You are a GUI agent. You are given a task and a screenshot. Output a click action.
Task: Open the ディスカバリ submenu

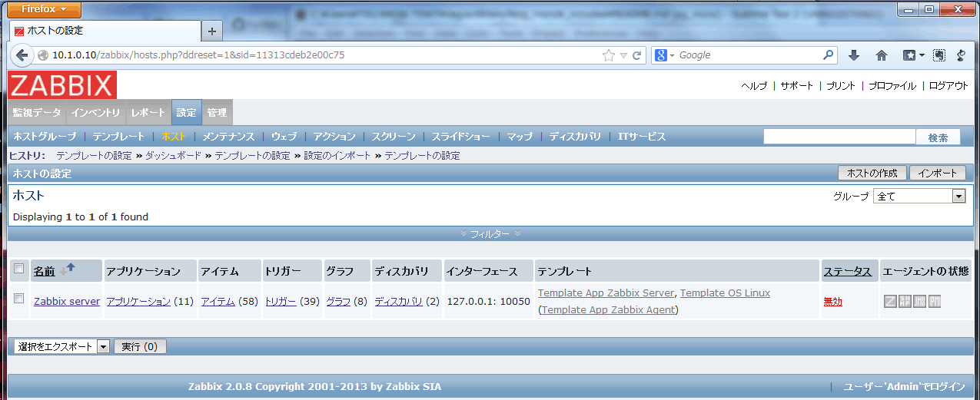click(x=575, y=136)
